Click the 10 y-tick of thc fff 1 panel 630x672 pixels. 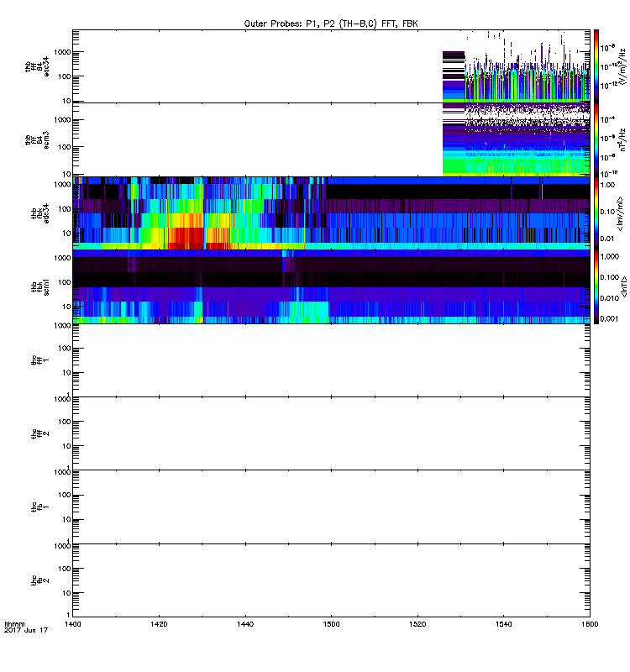pyautogui.click(x=66, y=373)
